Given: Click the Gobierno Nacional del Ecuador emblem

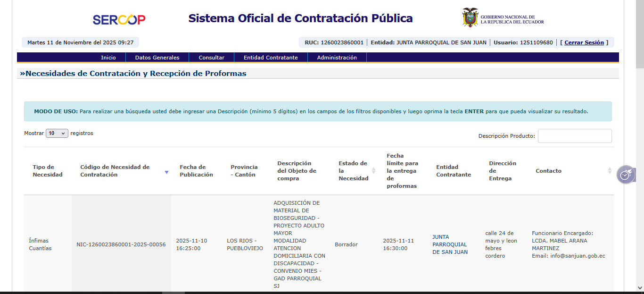Looking at the screenshot, I should [x=470, y=17].
